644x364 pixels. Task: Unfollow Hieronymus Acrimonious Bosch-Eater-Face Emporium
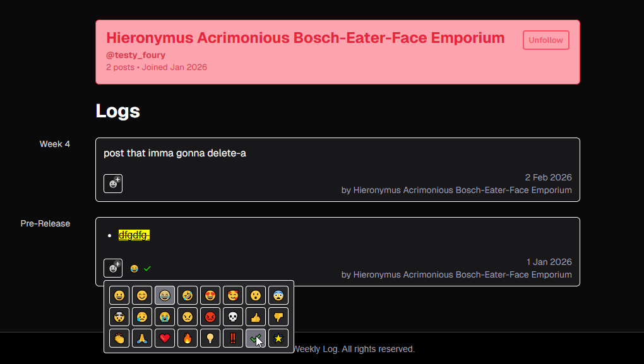546,40
